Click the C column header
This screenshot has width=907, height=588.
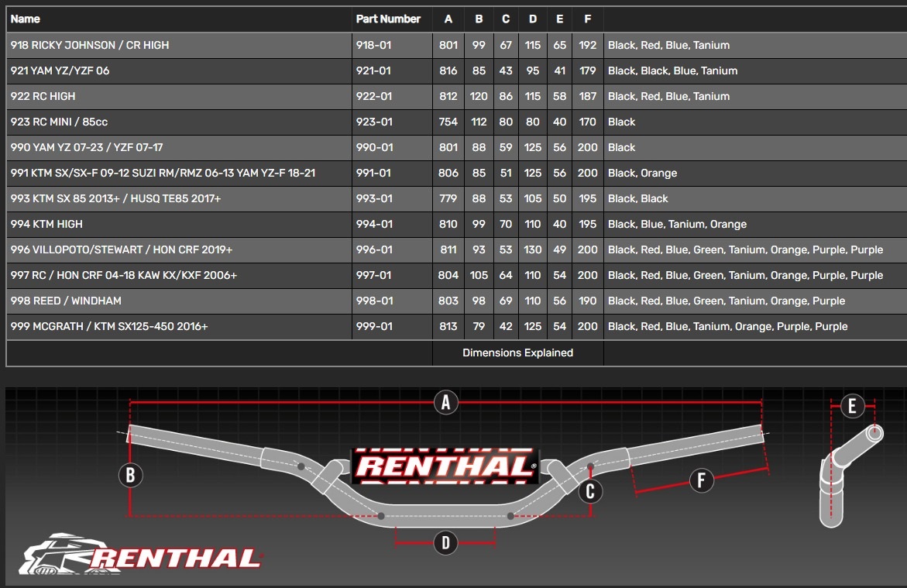[x=506, y=19]
